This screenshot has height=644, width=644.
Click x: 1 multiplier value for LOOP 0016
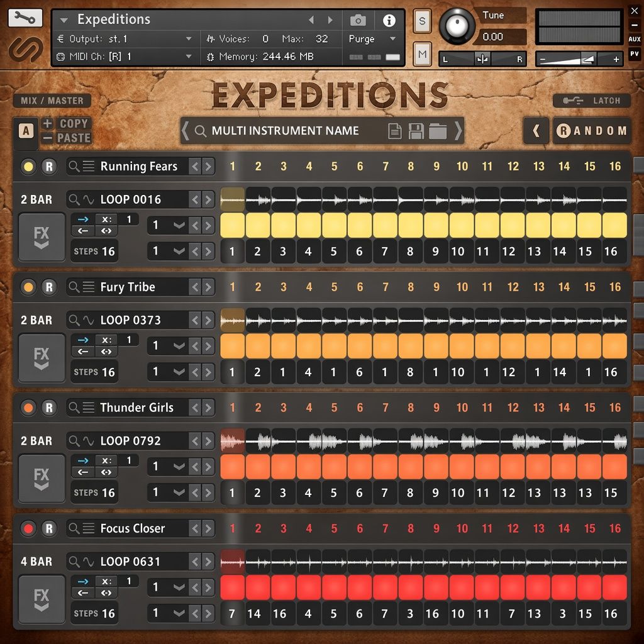[128, 219]
